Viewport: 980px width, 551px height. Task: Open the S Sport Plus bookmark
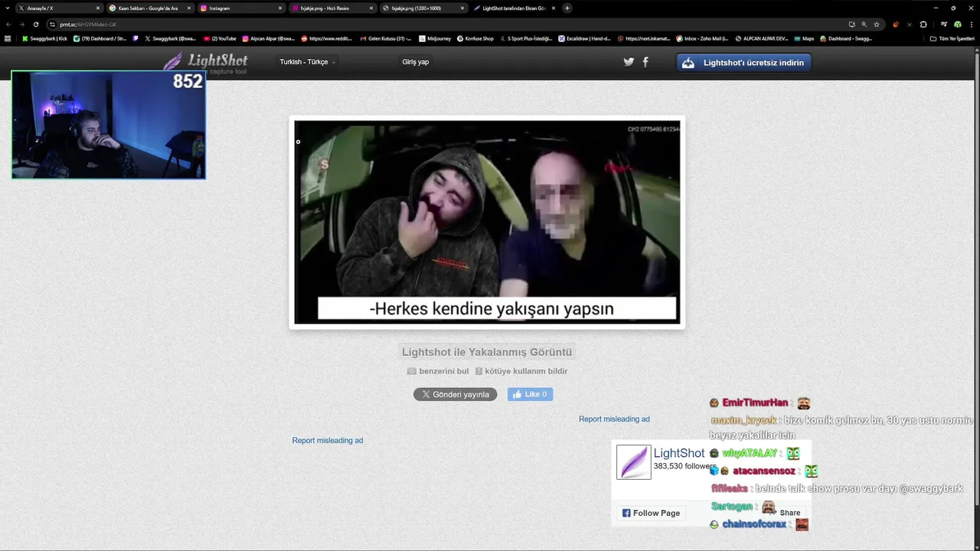coord(526,38)
